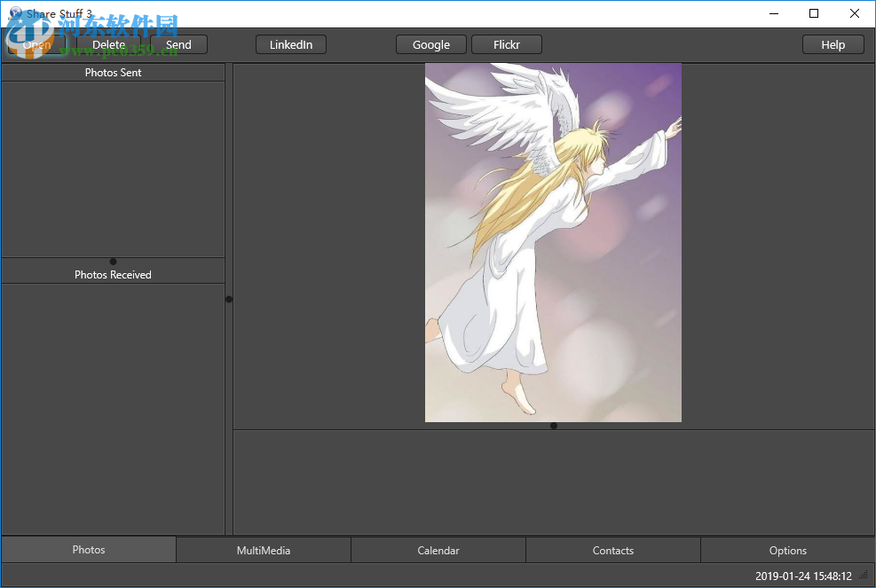Upload photo to Flickr

506,45
